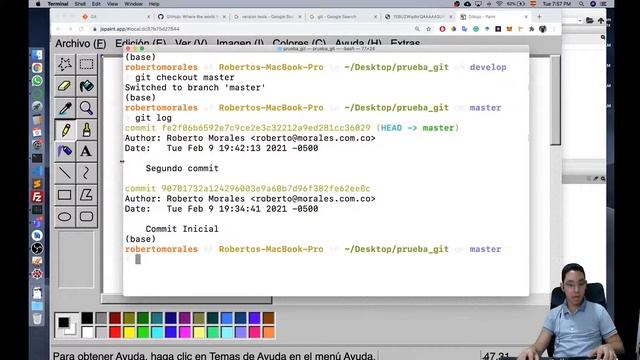
Task: Select the rectangular Select tool
Action: [86, 64]
